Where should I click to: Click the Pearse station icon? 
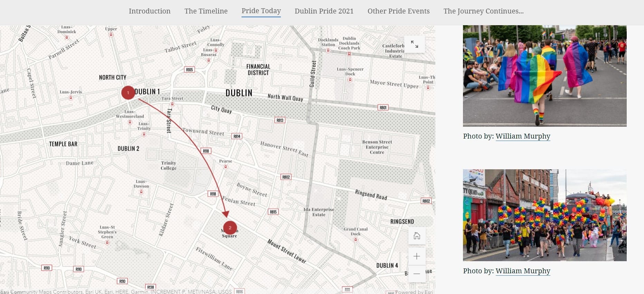226,167
